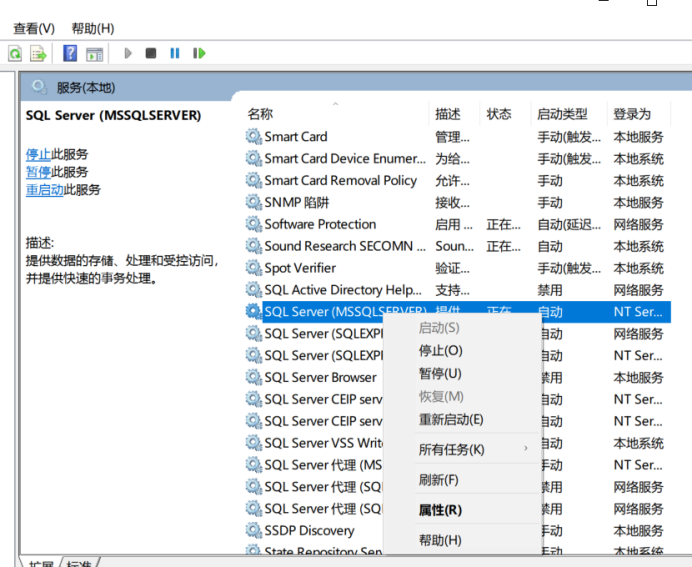Screen dimensions: 692x567
Task: Choose 暂停(U) in context menu
Action: click(x=440, y=374)
